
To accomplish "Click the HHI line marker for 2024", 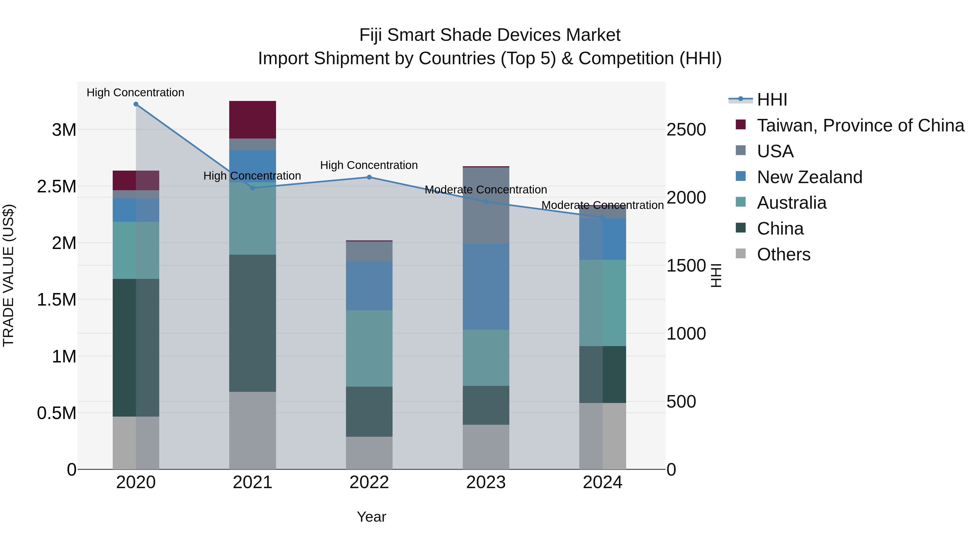I will (603, 217).
